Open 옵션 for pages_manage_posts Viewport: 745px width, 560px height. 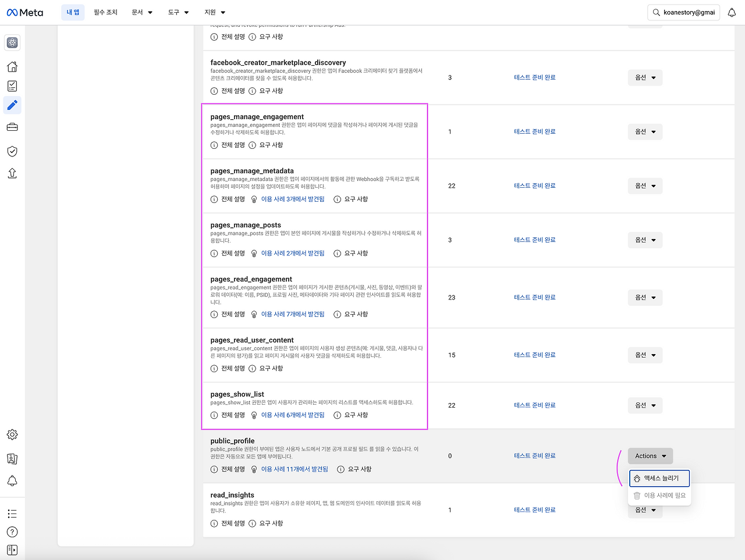coord(645,240)
